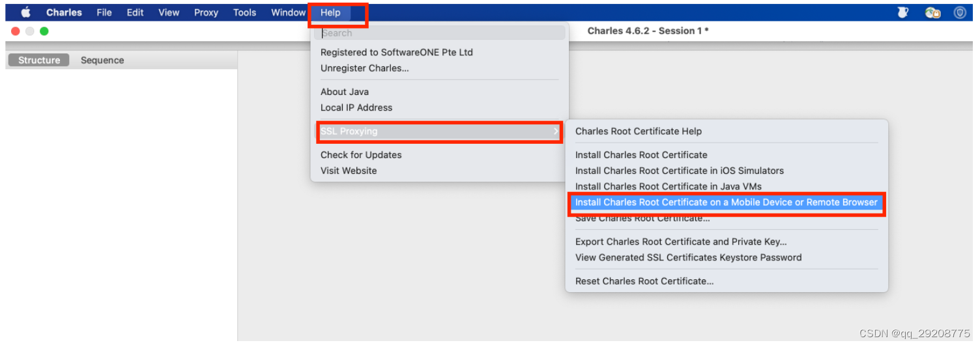Close the open Help menu
Image resolution: width=980 pixels, height=345 pixels.
coord(330,12)
